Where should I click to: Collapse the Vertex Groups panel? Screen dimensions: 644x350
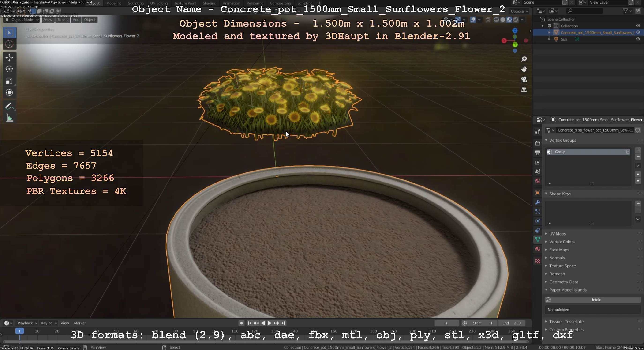click(562, 140)
